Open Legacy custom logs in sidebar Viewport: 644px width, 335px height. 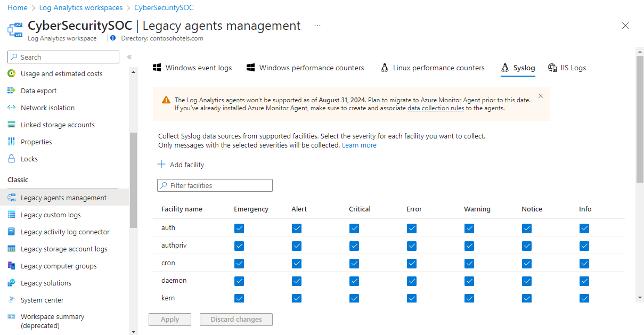coord(51,215)
